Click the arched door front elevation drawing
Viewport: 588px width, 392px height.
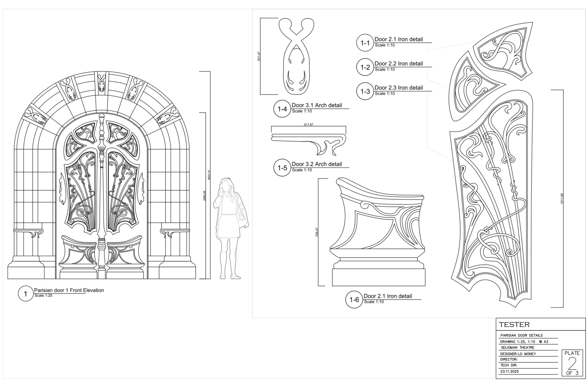pyautogui.click(x=102, y=175)
